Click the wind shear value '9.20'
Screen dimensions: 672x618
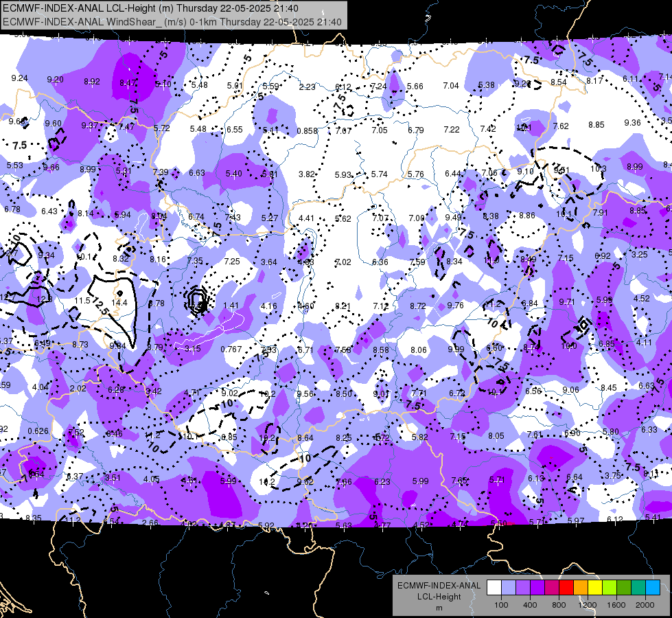(x=55, y=80)
